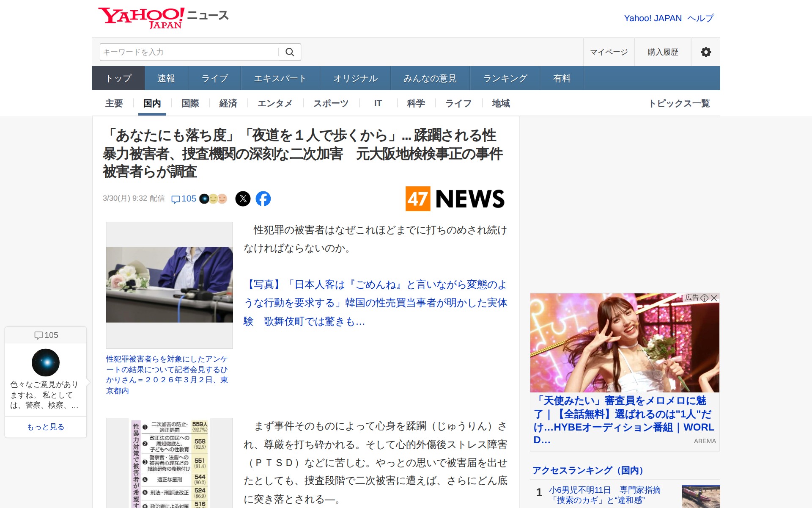This screenshot has width=812, height=508.
Task: Share the article on Facebook
Action: (x=264, y=198)
